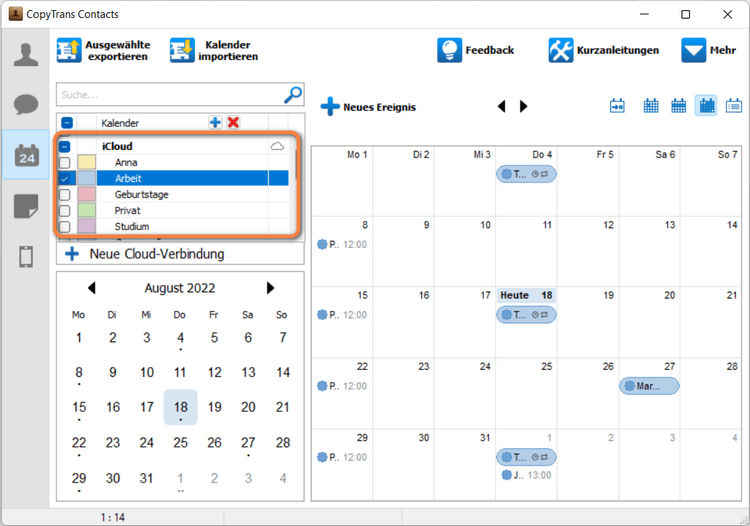This screenshot has width=750, height=526.
Task: Uncheck the Arbeit calendar checkbox
Action: click(x=65, y=178)
